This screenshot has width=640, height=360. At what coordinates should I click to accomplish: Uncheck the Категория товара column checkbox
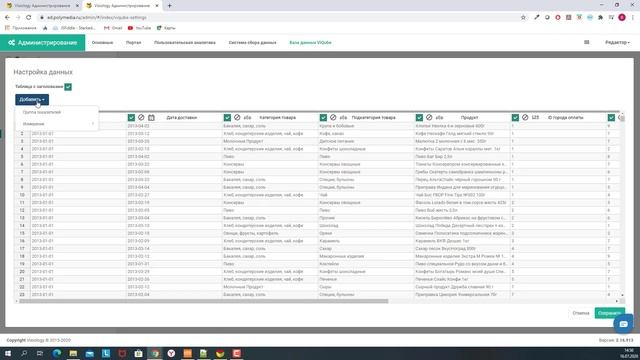(x=227, y=118)
